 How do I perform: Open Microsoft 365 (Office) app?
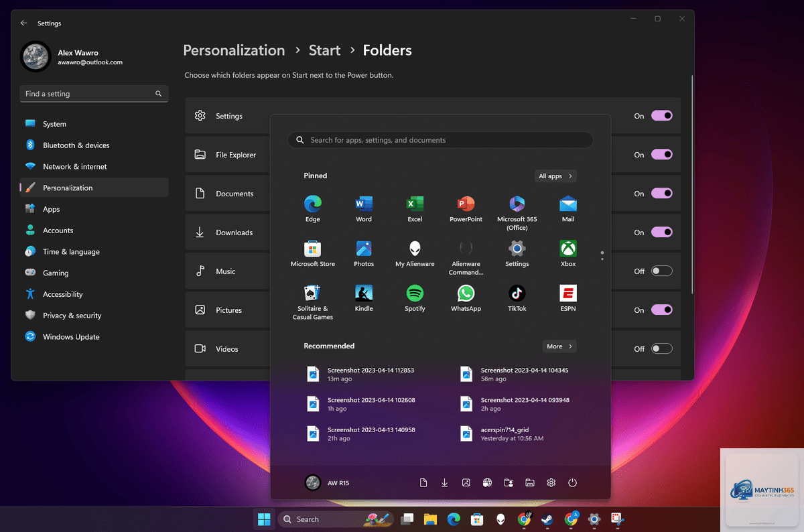click(x=517, y=212)
